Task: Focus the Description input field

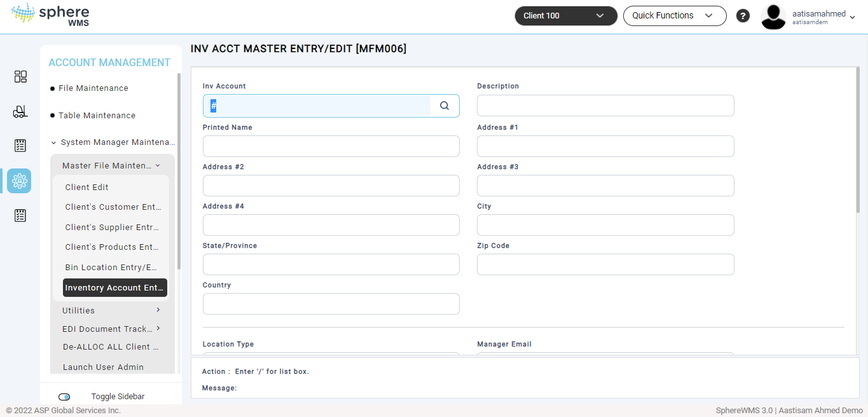Action: 605,106
